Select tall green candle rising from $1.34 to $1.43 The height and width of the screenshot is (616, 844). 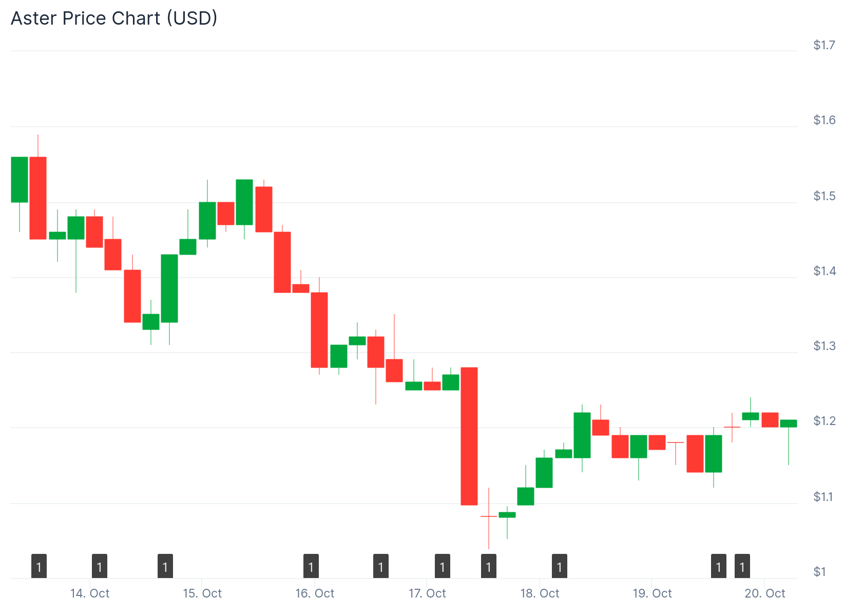tap(169, 288)
